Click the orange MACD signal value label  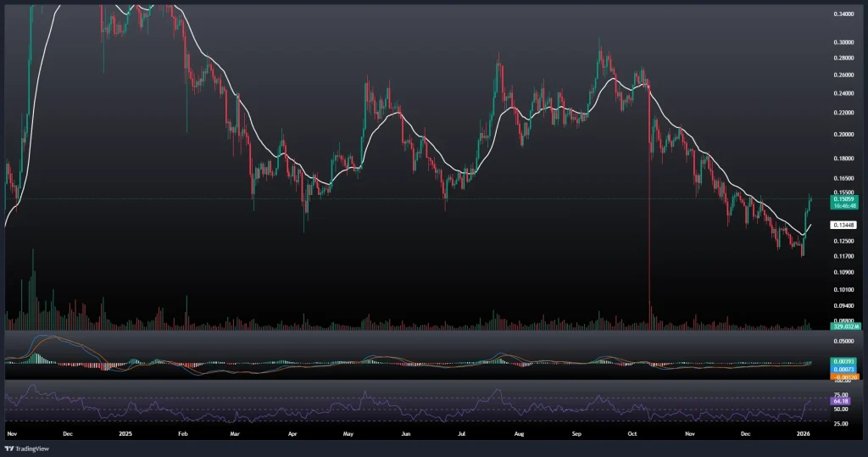tap(822, 376)
